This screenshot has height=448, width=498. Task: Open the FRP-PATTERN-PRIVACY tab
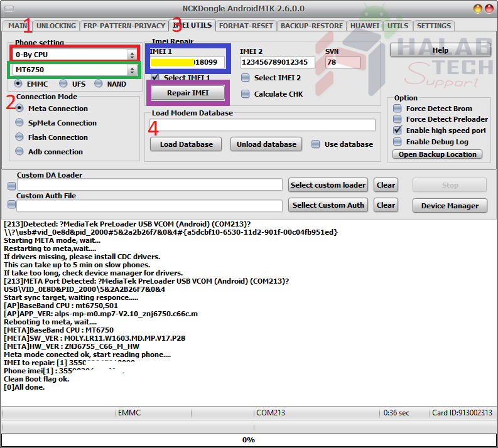[x=124, y=26]
